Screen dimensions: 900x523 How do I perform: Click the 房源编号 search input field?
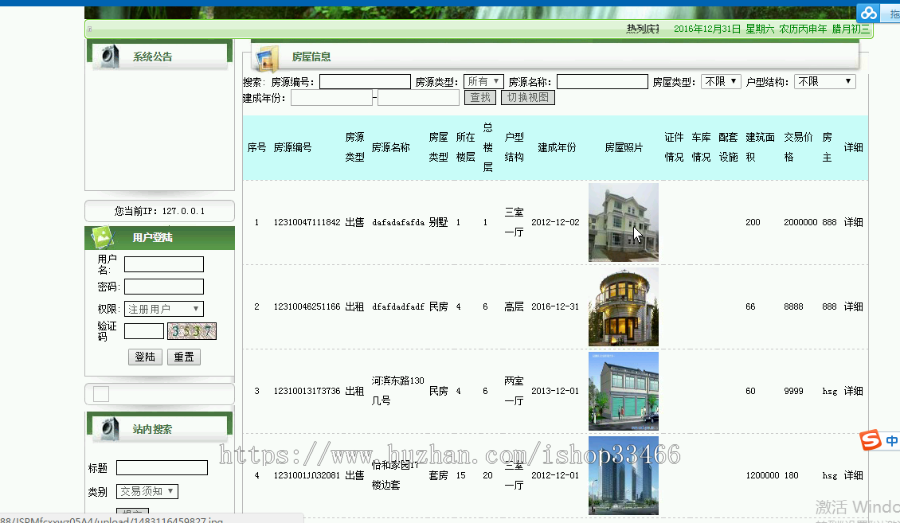[x=364, y=82]
